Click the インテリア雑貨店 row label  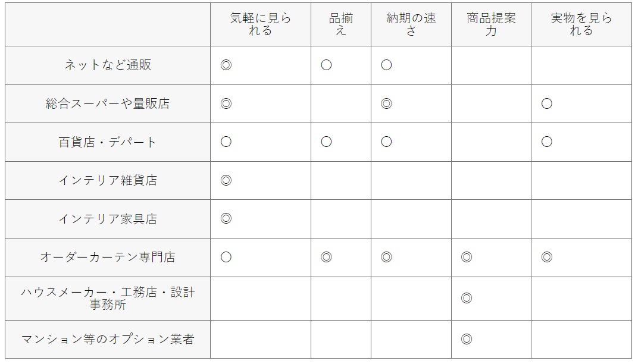pos(108,180)
